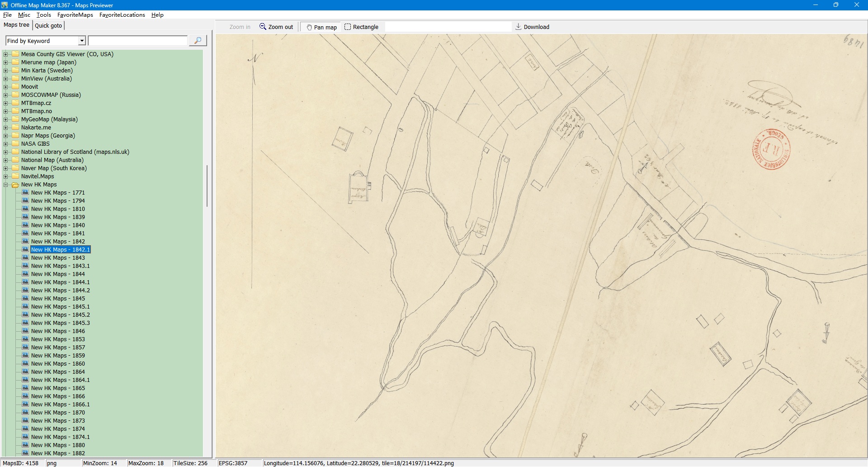Click the Download arrow icon
Image resolution: width=868 pixels, height=467 pixels.
[519, 27]
